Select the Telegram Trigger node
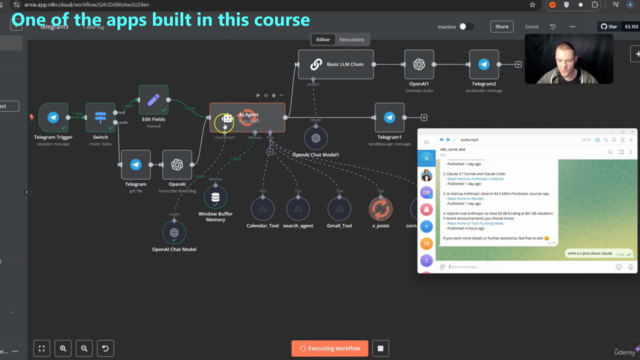This screenshot has width=640, height=360. (53, 118)
